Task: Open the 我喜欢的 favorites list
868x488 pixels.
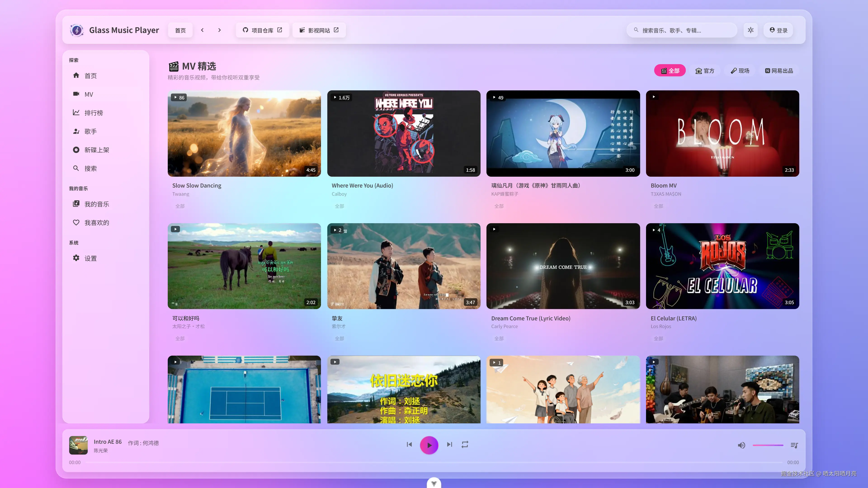Action: (x=97, y=222)
